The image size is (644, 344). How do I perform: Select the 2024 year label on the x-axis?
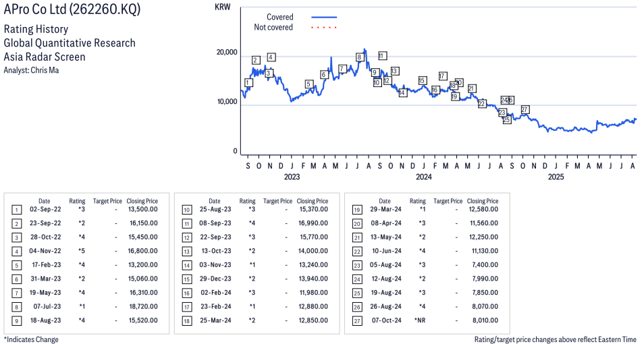(424, 177)
